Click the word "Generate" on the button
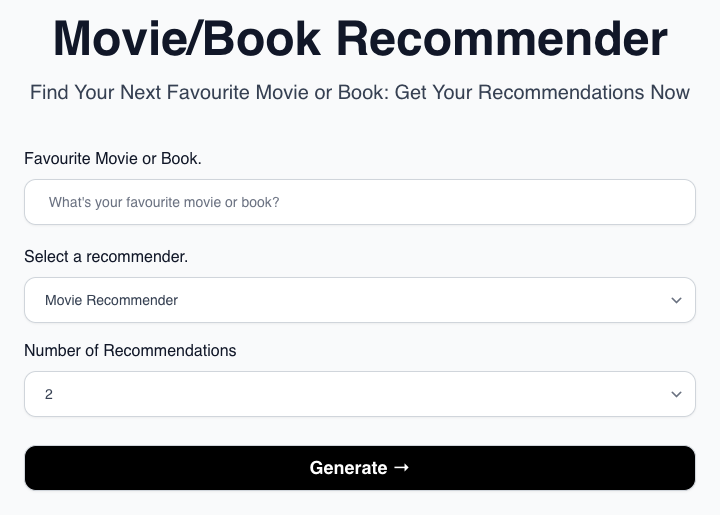Viewport: 720px width, 515px height. coord(348,468)
